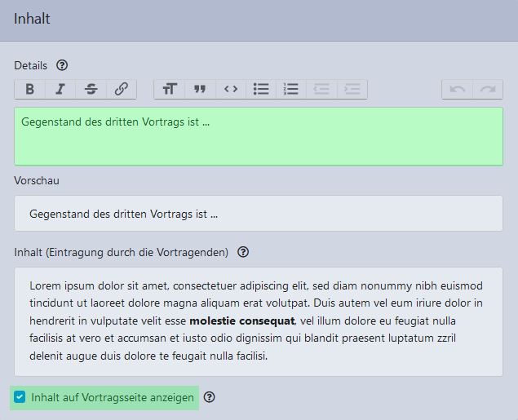Insert a hyperlink with the link icon

pos(122,89)
